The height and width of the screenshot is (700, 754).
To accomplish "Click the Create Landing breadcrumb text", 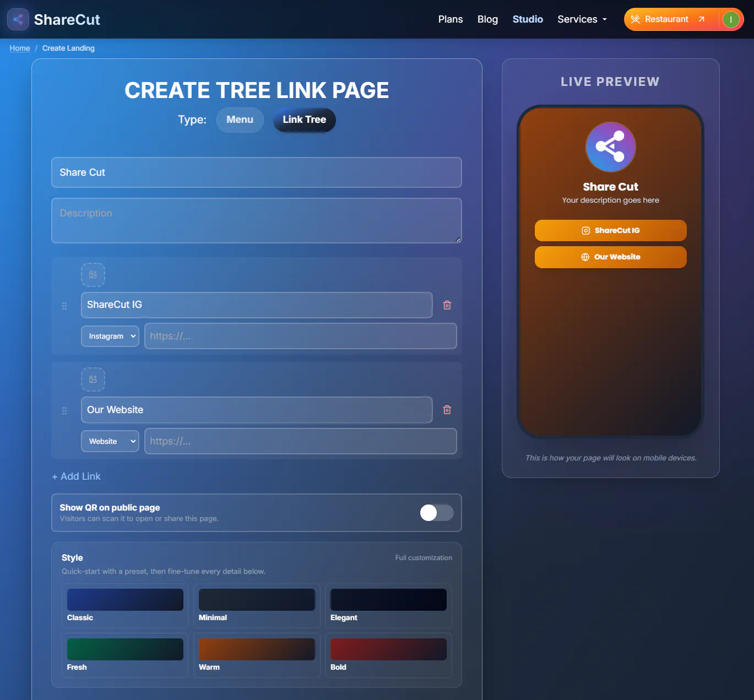I will (x=68, y=48).
